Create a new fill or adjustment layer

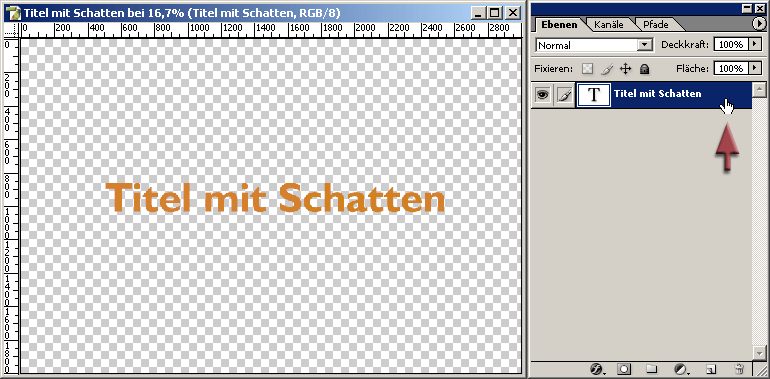pos(681,369)
